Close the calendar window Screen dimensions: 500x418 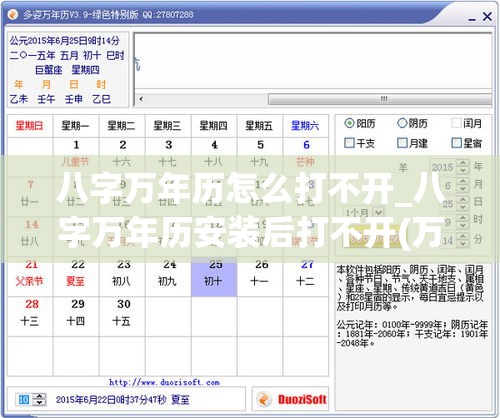click(487, 16)
